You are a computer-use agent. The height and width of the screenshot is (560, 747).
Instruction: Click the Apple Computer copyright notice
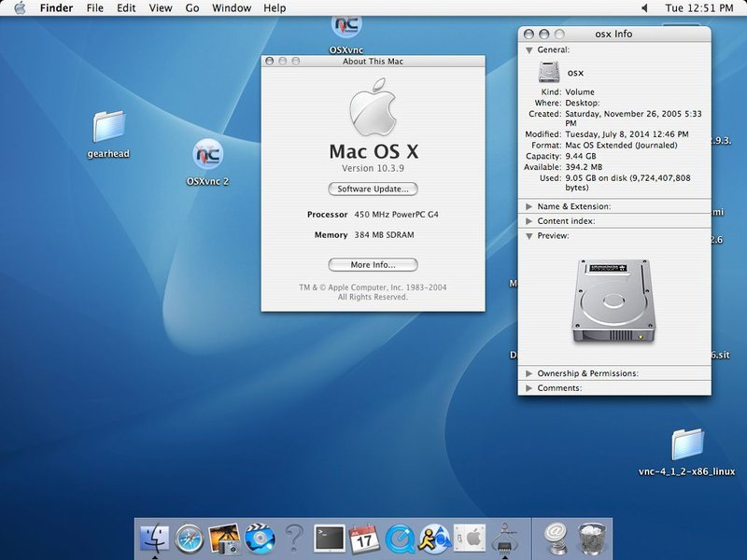[x=373, y=292]
